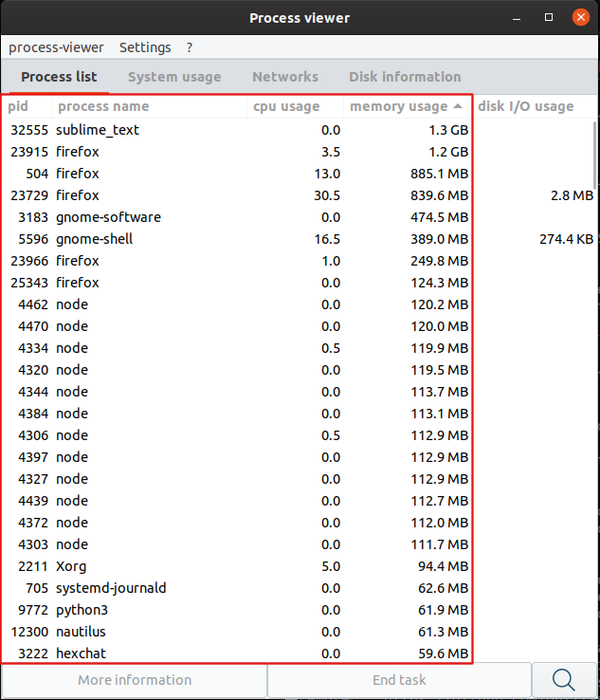
Task: Select the sublime_text process row
Action: 300,130
